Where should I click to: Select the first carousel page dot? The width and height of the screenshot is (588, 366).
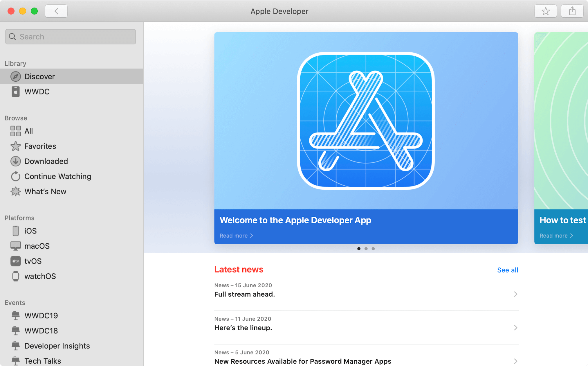[x=359, y=249]
